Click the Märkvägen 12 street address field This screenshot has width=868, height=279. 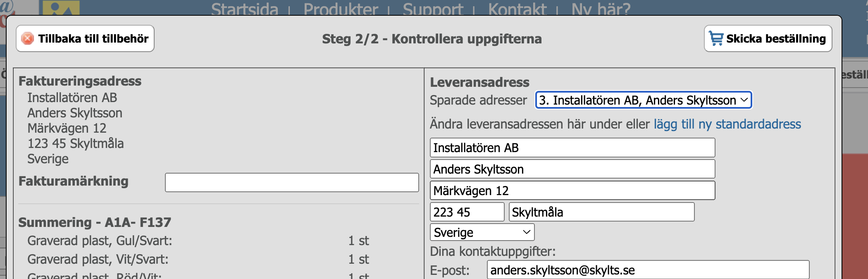tap(572, 191)
